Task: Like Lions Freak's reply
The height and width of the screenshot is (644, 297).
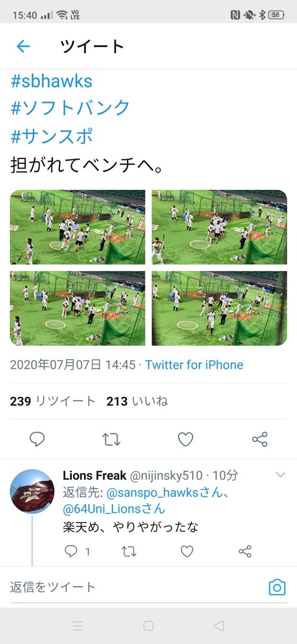Action: pyautogui.click(x=187, y=551)
